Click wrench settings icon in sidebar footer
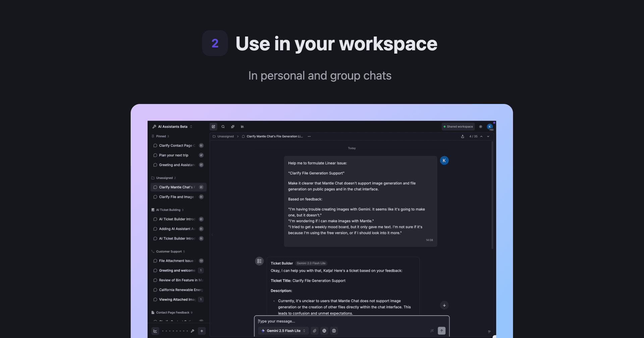The width and height of the screenshot is (644, 338). coord(193,331)
